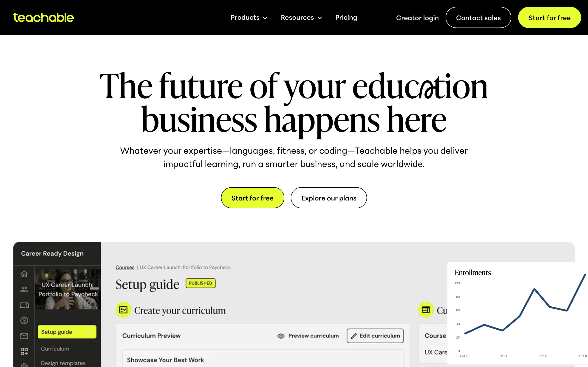Expand the Products navigation dropdown
The image size is (588, 367).
[x=249, y=17]
